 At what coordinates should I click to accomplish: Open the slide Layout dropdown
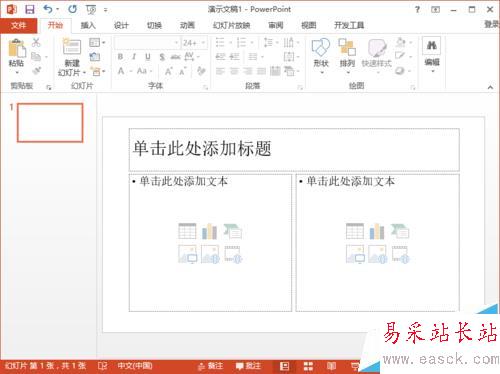pos(97,42)
